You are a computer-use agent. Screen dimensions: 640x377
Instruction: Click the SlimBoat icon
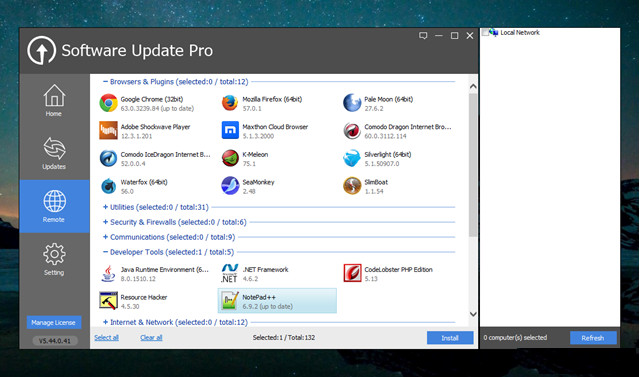[352, 186]
